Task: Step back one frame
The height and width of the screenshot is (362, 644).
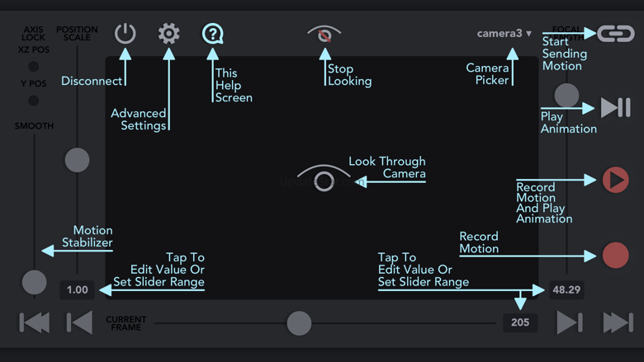Action: [79, 322]
